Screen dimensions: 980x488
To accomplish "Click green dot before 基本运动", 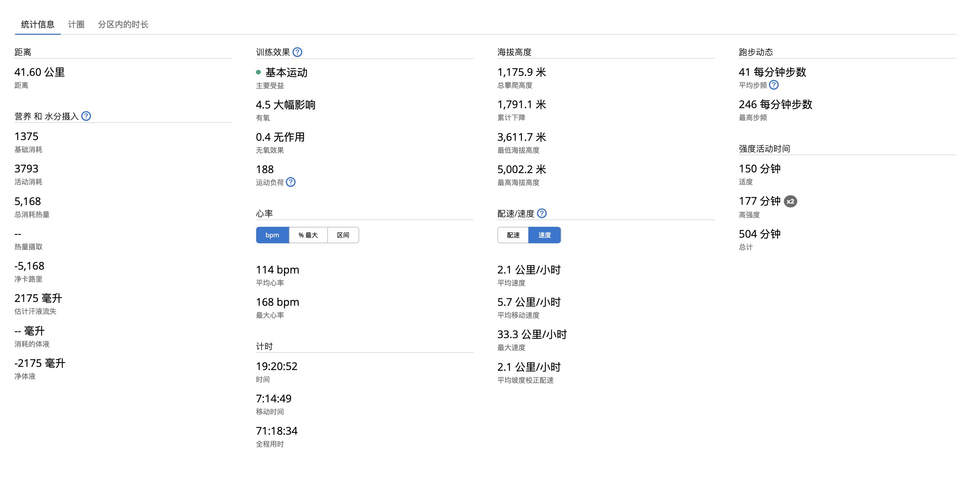I will tap(258, 72).
